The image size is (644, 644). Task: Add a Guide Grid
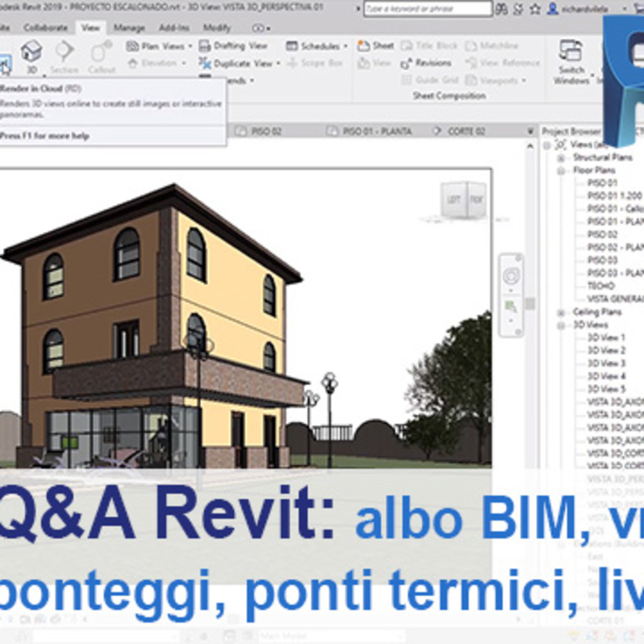coord(430,80)
